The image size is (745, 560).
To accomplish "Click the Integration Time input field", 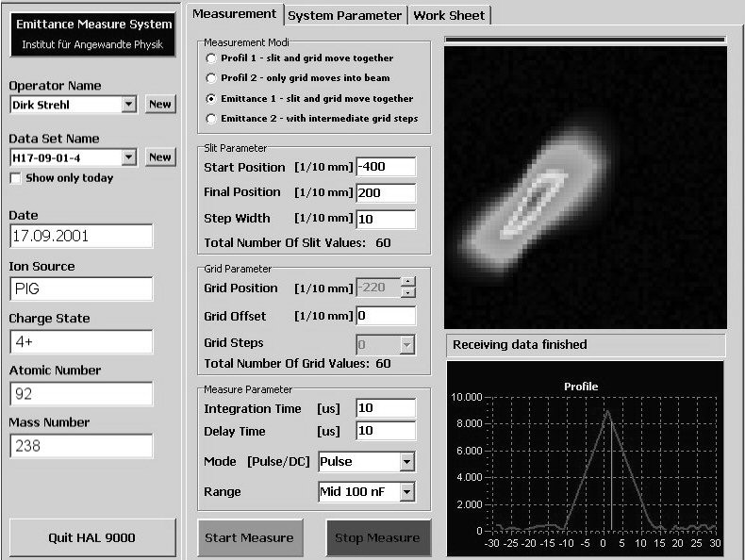I will [x=386, y=408].
